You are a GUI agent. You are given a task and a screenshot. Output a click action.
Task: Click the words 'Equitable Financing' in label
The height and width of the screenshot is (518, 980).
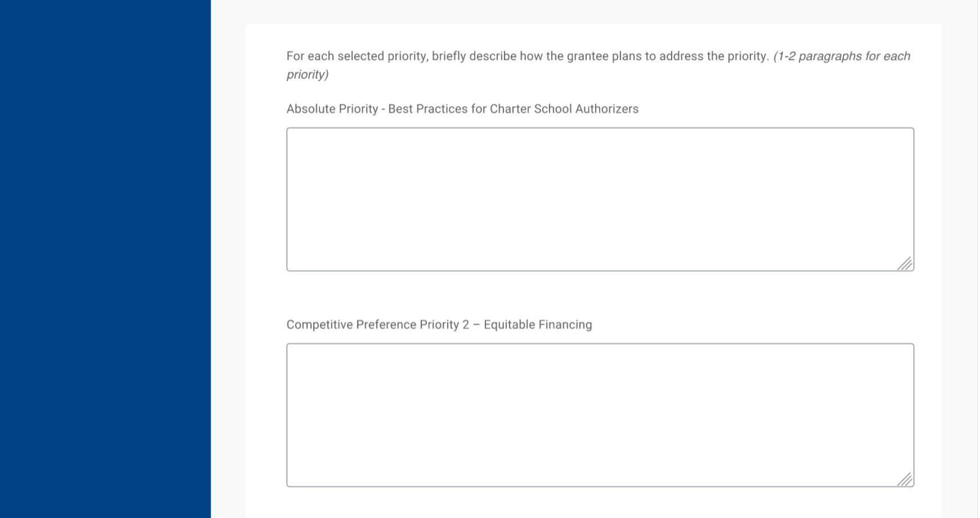tap(537, 324)
